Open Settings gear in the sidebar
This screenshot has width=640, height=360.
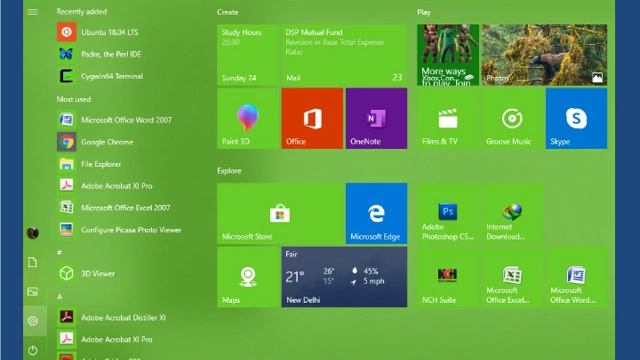(33, 321)
